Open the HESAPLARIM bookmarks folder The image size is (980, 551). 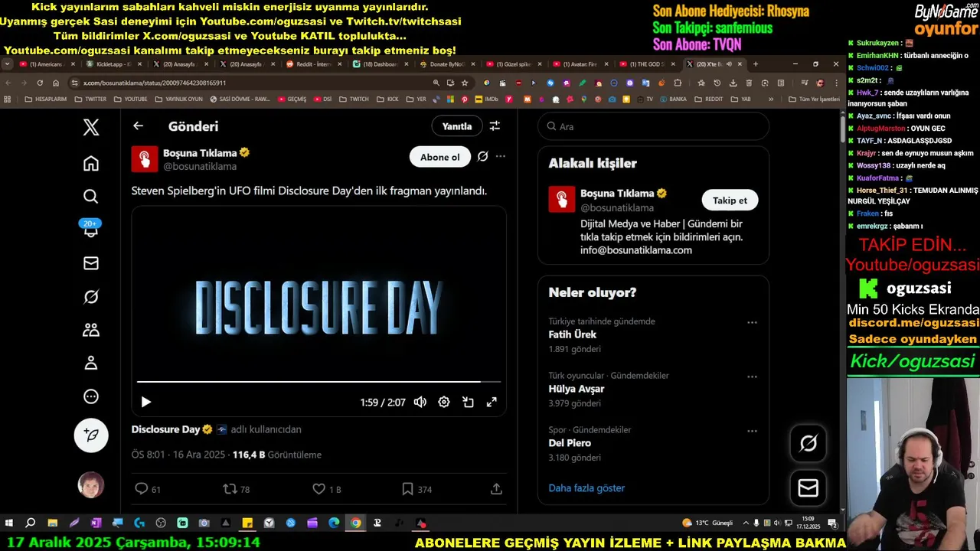pyautogui.click(x=46, y=99)
